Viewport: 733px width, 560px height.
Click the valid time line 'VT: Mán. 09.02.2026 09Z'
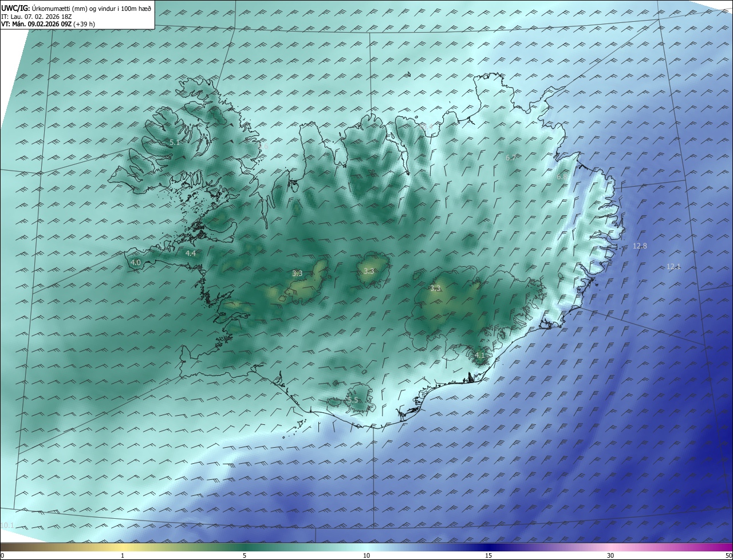37,24
